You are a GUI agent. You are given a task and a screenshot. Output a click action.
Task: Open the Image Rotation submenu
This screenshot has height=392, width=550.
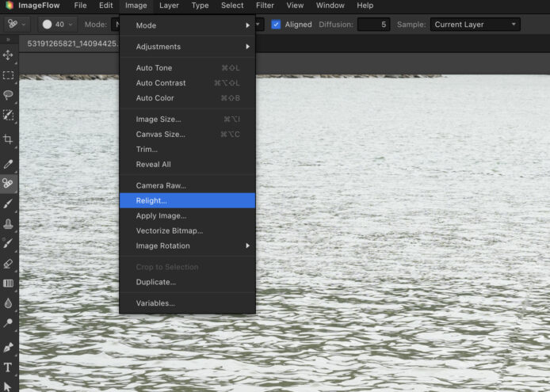(187, 245)
